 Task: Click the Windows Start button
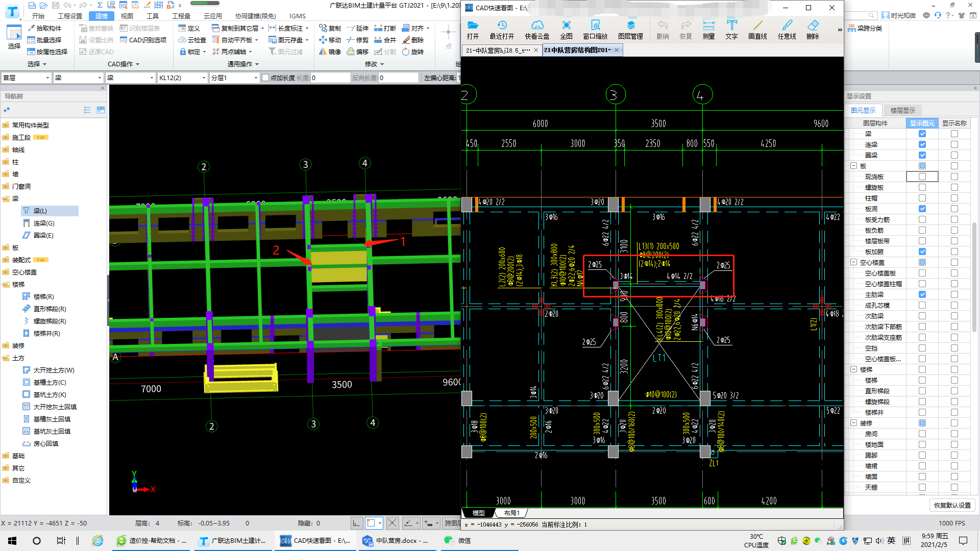pos(12,540)
